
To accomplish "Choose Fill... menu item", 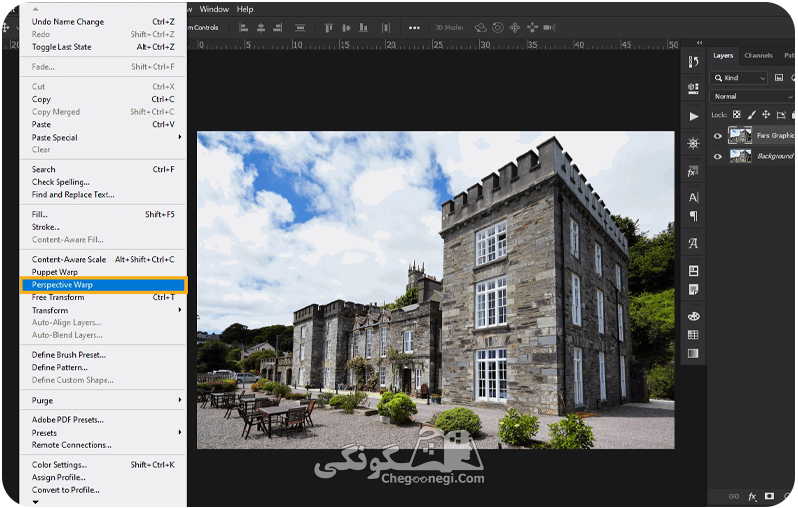I will click(103, 214).
